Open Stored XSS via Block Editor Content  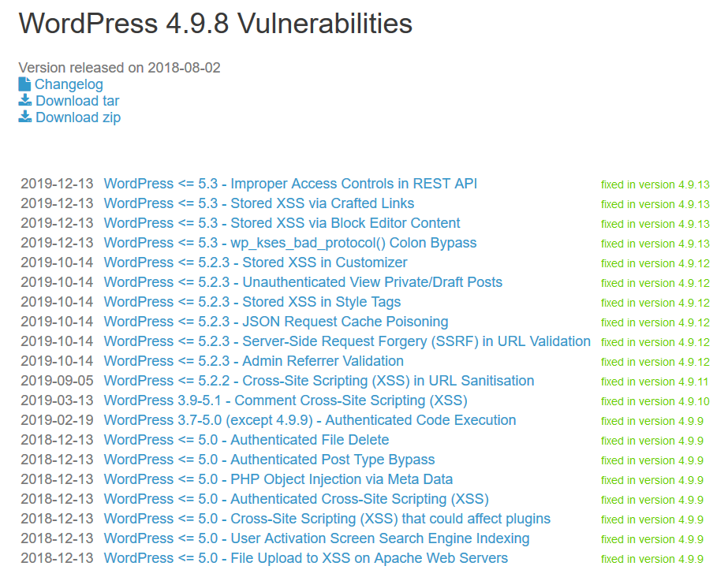[282, 223]
